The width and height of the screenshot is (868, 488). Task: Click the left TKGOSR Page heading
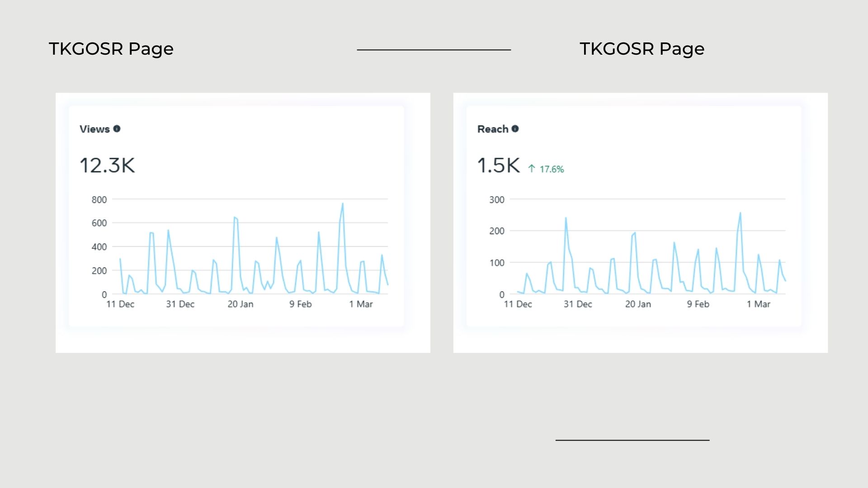[111, 49]
